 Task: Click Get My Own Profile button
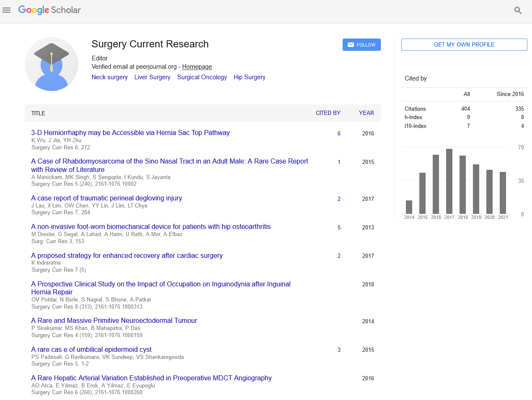tap(464, 45)
